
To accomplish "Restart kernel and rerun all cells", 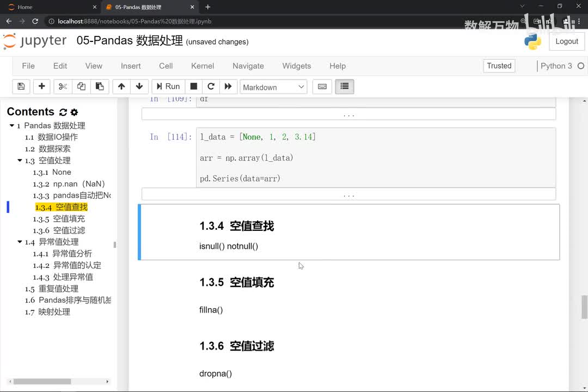I will (228, 87).
